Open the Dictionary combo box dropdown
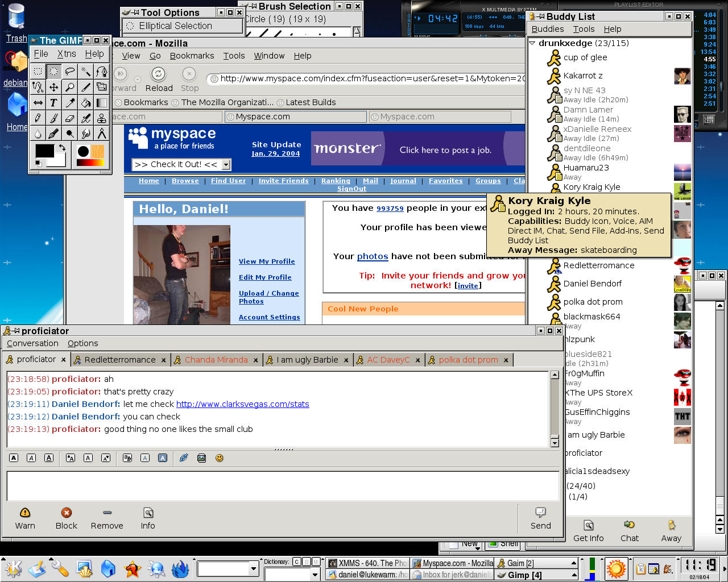 tap(315, 575)
